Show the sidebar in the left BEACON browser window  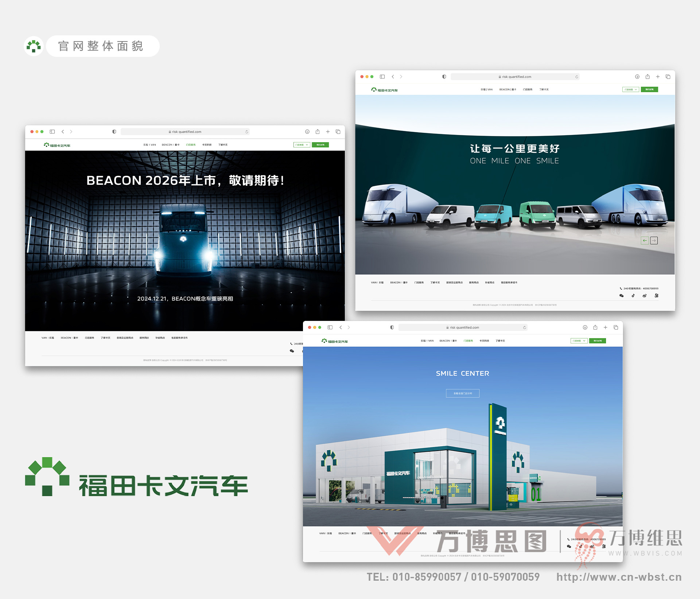(x=52, y=132)
